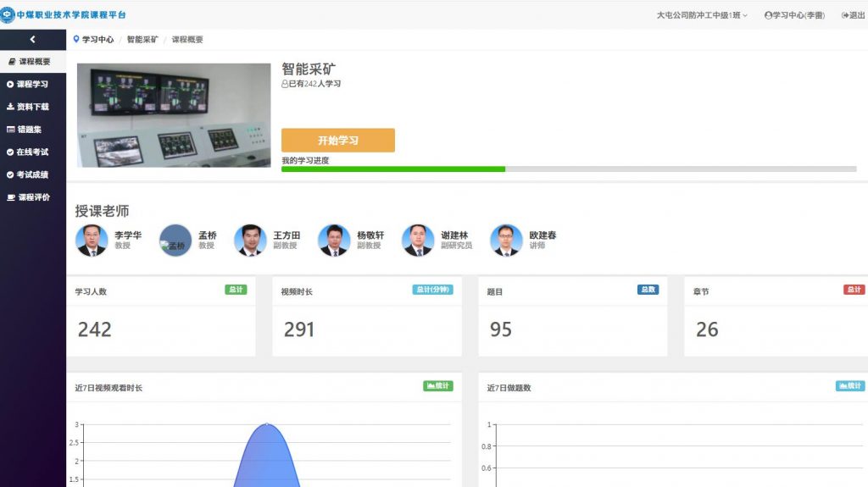
Task: Click the 智能采矿 course title
Action: click(x=309, y=69)
